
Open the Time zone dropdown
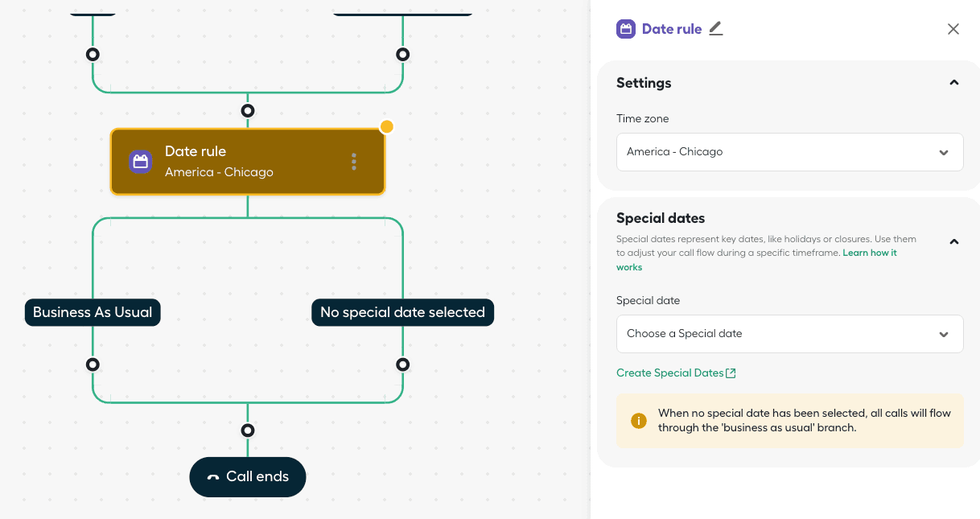click(789, 152)
